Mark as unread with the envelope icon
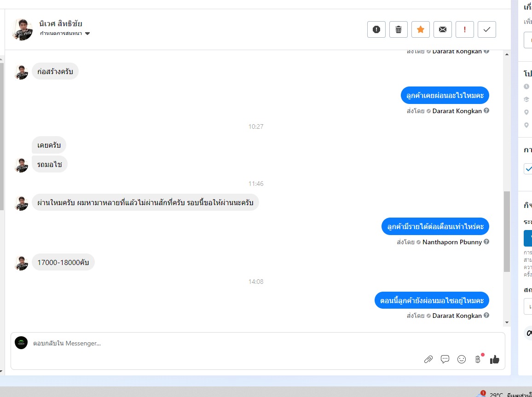Image resolution: width=532 pixels, height=397 pixels. [442, 29]
